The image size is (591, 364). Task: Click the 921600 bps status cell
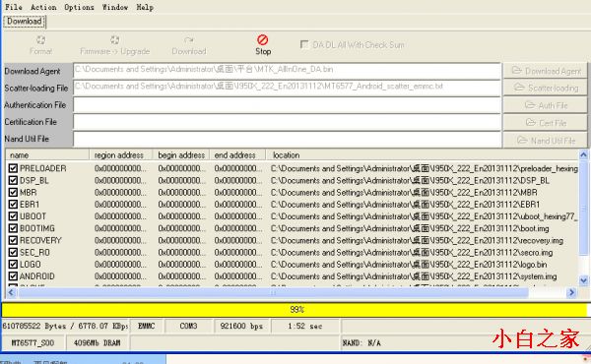pyautogui.click(x=241, y=326)
